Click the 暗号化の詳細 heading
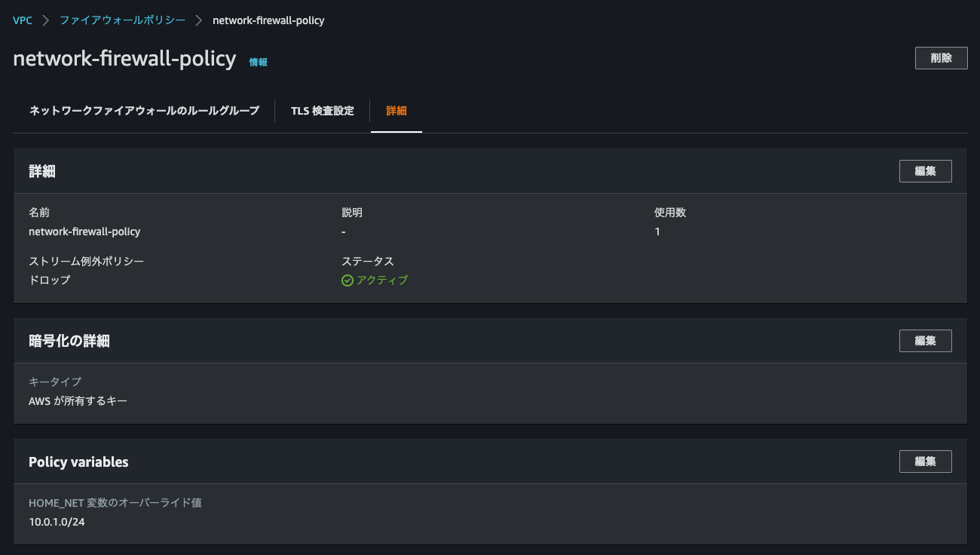This screenshot has height=555, width=980. pos(69,341)
